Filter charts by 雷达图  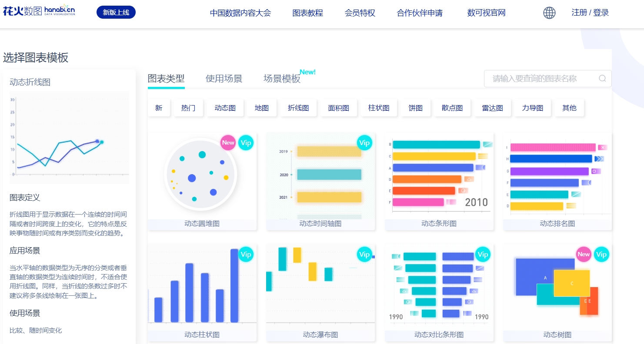click(493, 108)
